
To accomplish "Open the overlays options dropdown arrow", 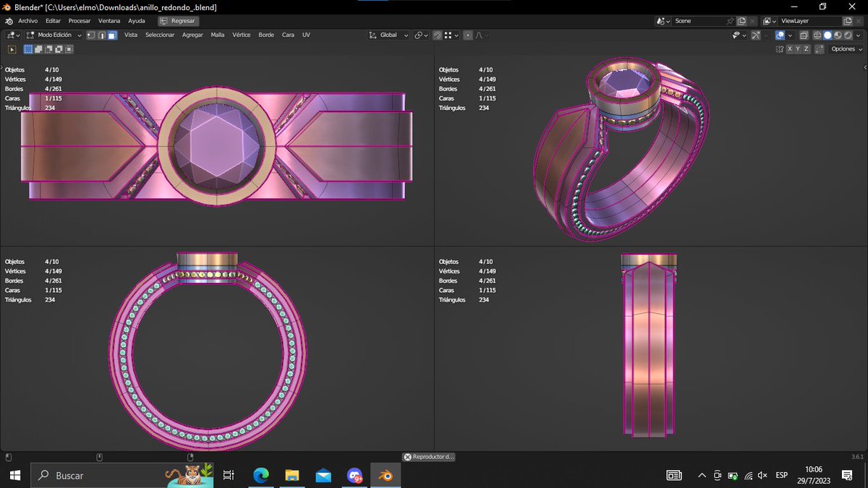I will click(x=790, y=35).
